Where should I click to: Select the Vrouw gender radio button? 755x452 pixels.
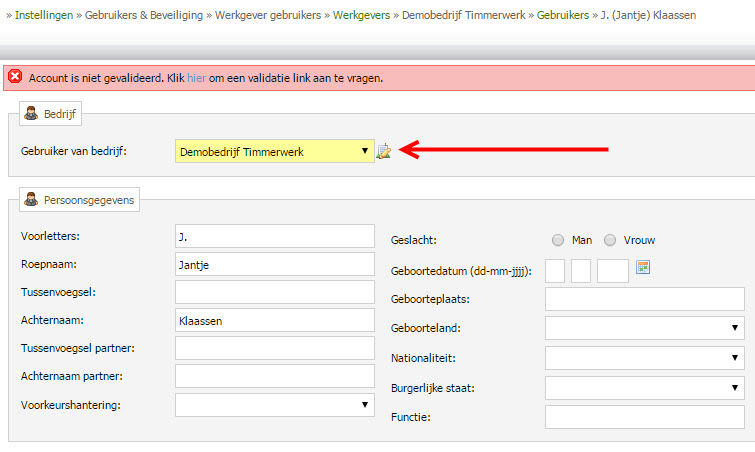point(610,240)
